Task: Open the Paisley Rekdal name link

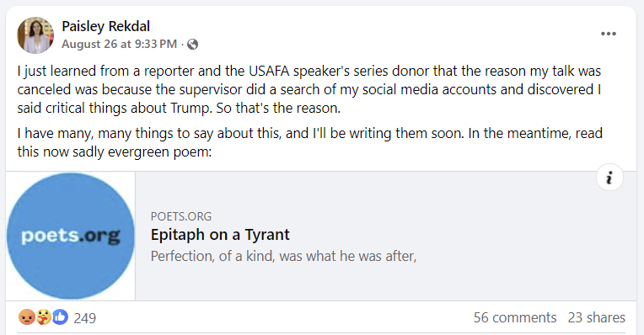Action: point(105,26)
